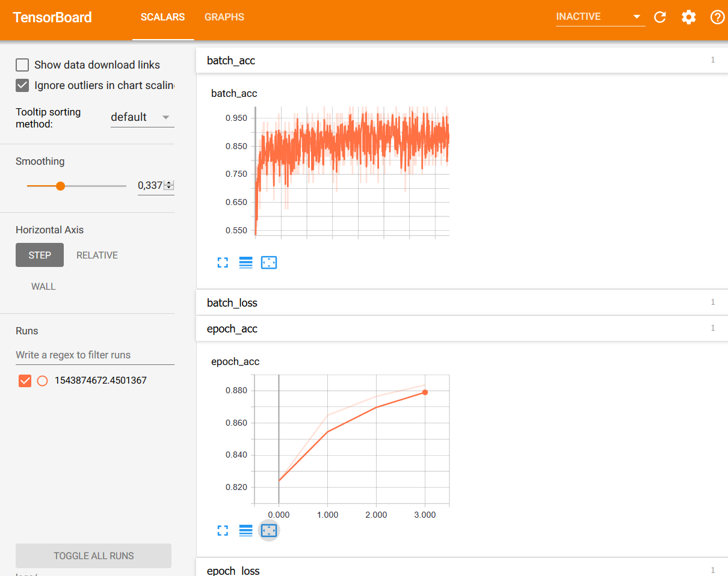Fit batch_acc chart domain to data
The width and height of the screenshot is (728, 576).
tap(268, 262)
